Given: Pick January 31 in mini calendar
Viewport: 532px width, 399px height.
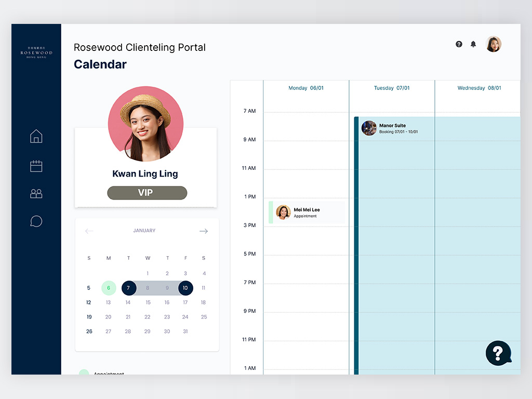Looking at the screenshot, I should point(185,331).
